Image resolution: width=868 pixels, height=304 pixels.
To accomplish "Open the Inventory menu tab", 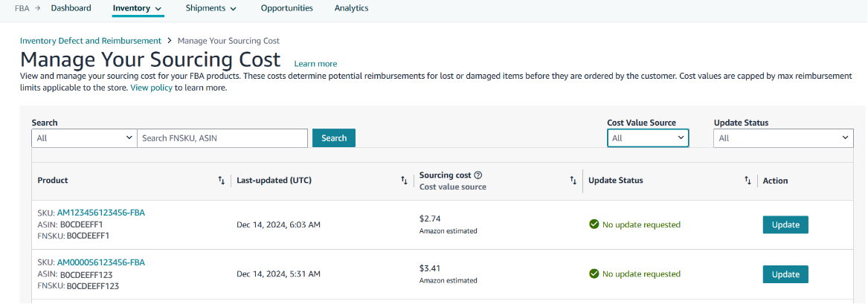I will (x=138, y=8).
